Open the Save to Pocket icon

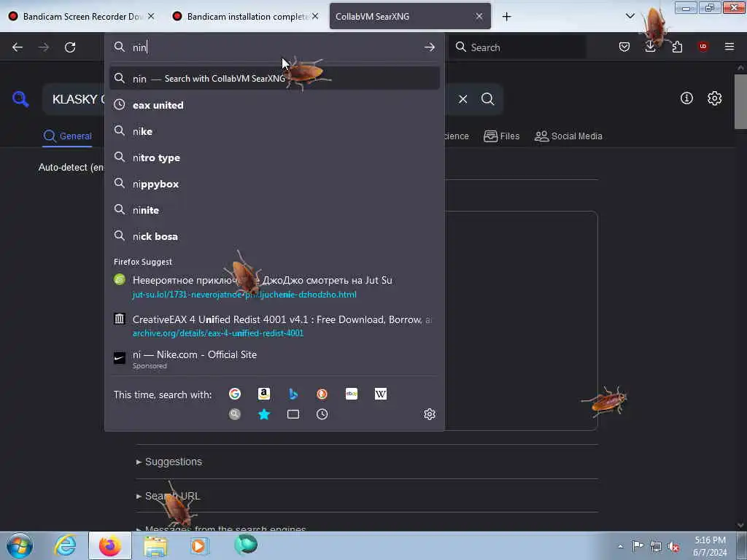(624, 47)
